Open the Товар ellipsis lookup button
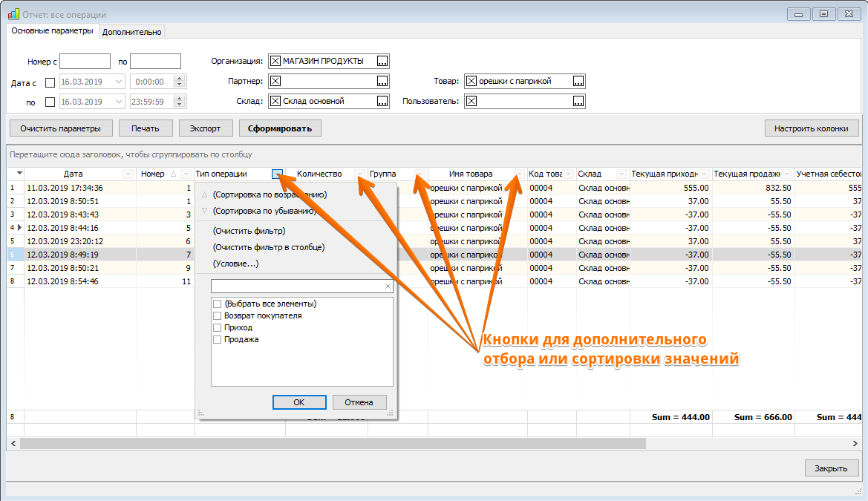Image resolution: width=868 pixels, height=501 pixels. 578,82
